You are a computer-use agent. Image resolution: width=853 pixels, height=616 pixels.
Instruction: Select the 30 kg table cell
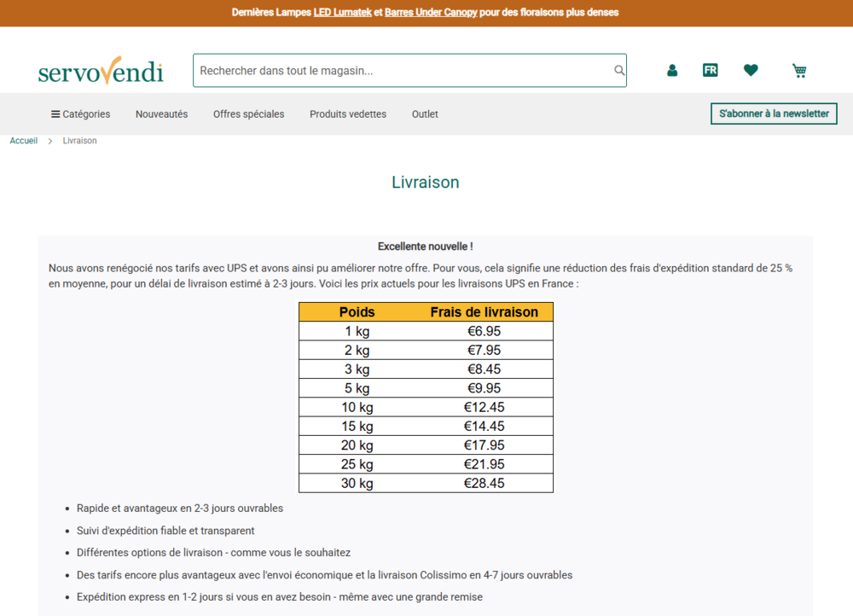(357, 483)
